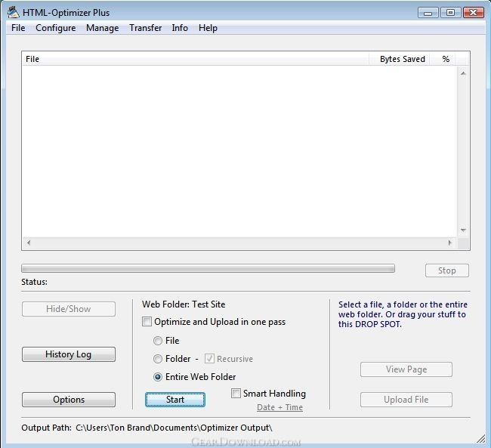
Task: Click the DROP SPOT instruction text
Action: pos(403,314)
